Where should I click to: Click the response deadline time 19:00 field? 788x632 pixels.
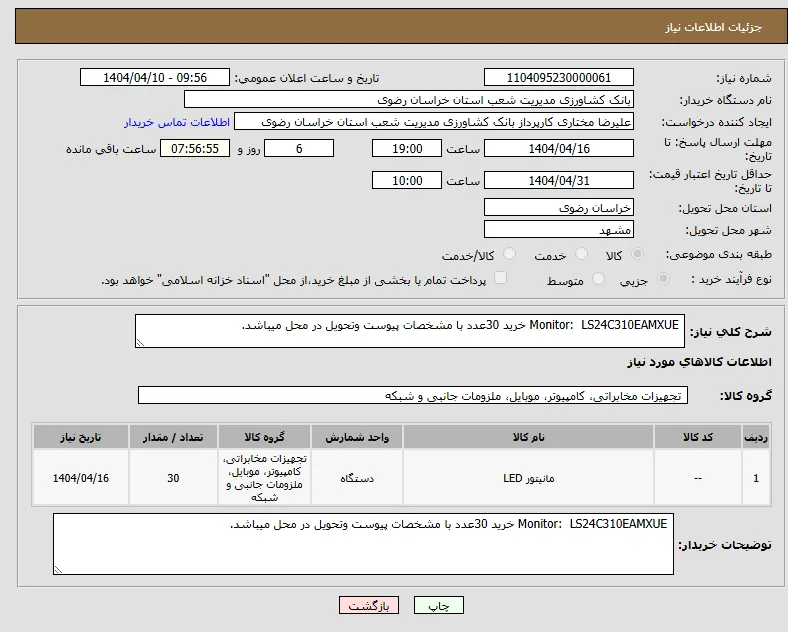(x=407, y=148)
